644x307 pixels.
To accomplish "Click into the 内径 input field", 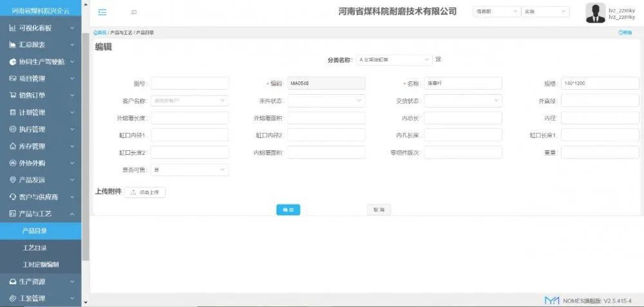I will tap(600, 117).
